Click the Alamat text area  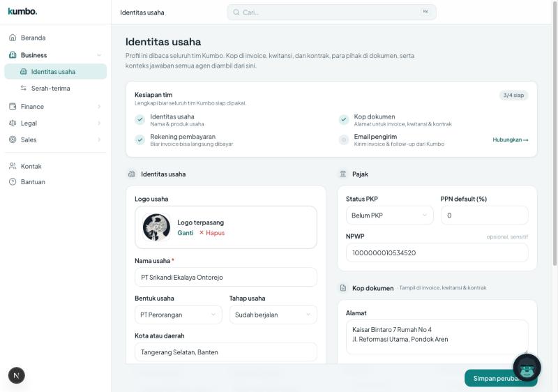(437, 337)
